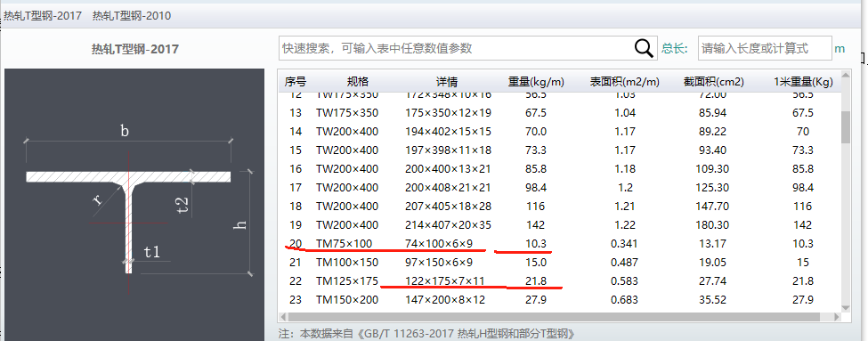Click the 总长 length input field
This screenshot has height=341, width=868.
click(x=765, y=48)
